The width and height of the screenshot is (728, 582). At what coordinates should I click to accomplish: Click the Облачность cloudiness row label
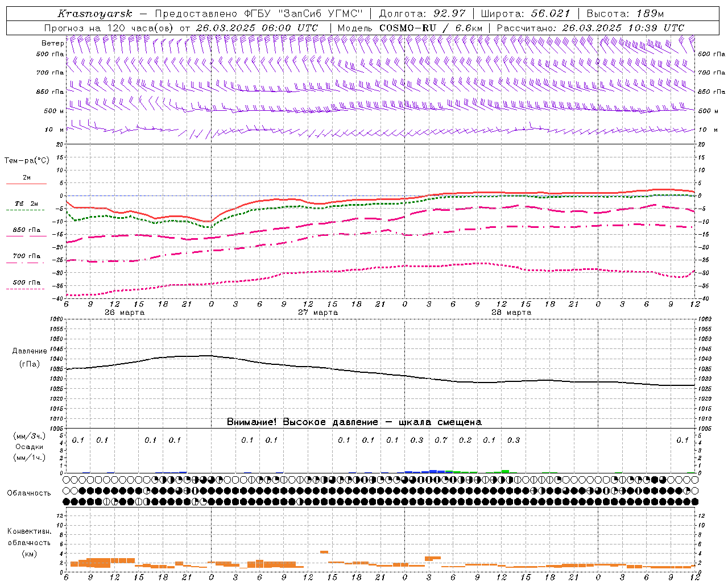click(29, 493)
